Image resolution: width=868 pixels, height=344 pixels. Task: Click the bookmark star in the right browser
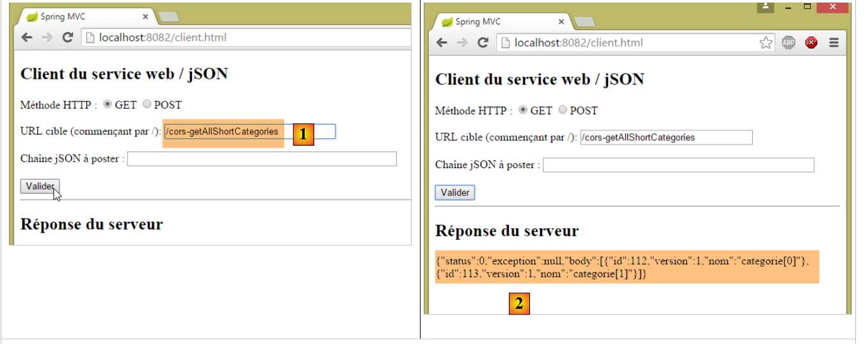766,43
